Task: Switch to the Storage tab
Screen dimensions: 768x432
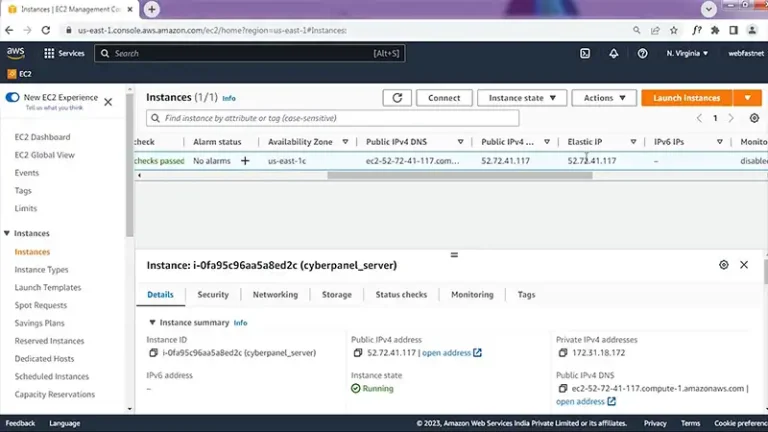Action: [x=336, y=295]
